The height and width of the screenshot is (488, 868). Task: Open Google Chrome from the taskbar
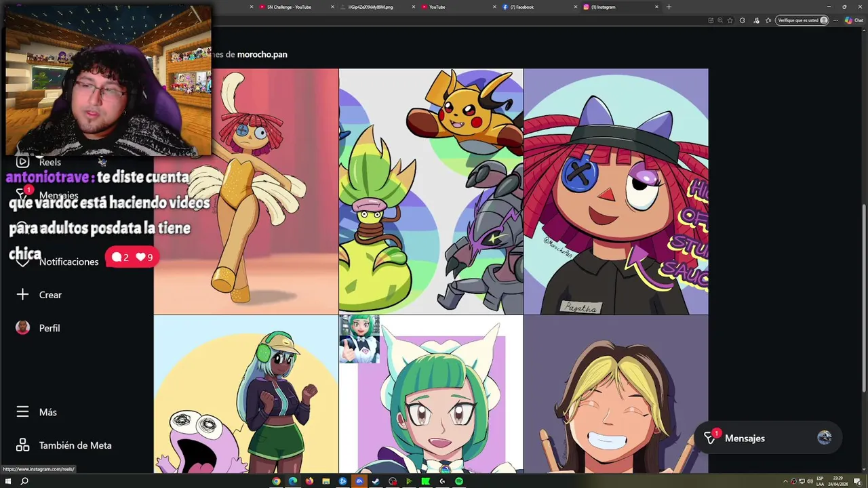click(x=276, y=481)
